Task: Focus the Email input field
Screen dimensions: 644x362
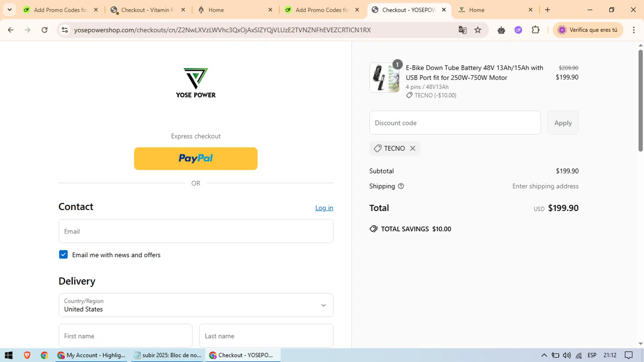Action: (196, 231)
